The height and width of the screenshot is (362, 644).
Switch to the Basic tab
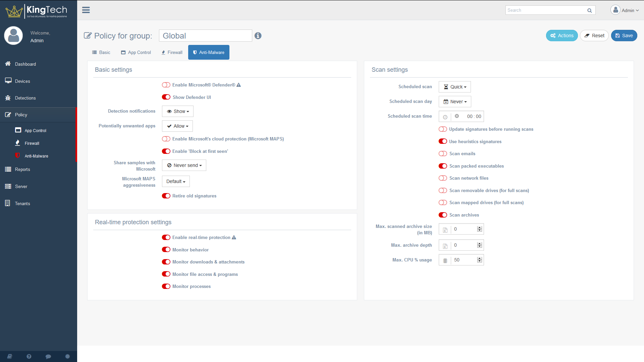[101, 52]
